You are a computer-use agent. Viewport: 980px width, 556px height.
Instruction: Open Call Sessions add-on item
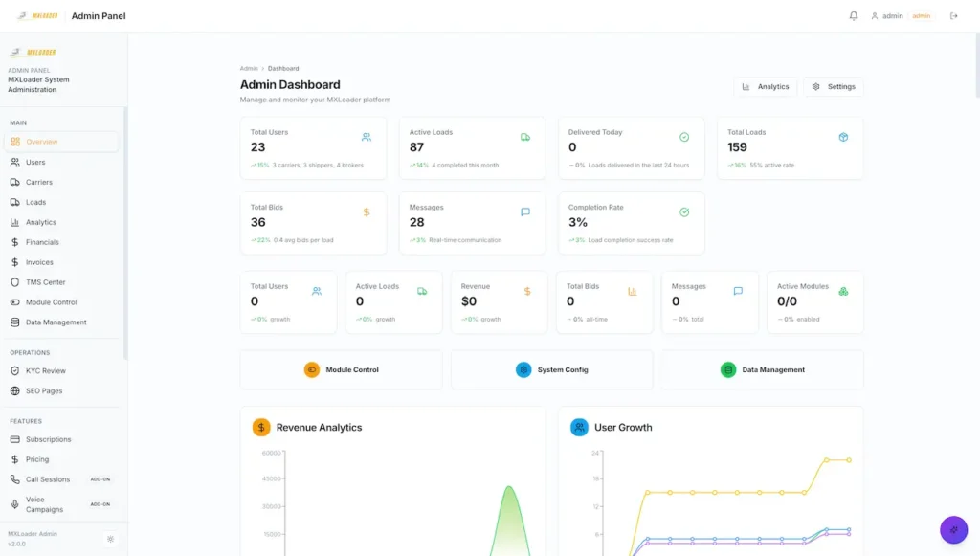(x=61, y=479)
